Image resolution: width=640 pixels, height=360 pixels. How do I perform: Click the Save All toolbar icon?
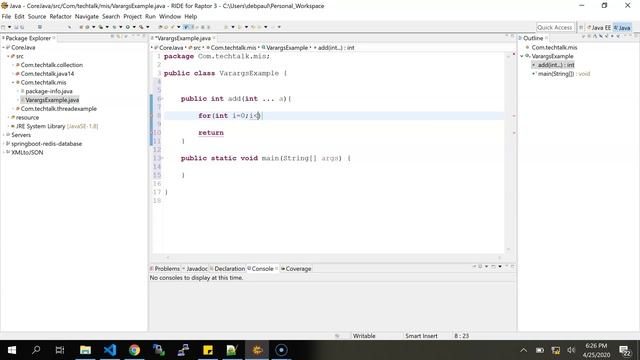22,27
